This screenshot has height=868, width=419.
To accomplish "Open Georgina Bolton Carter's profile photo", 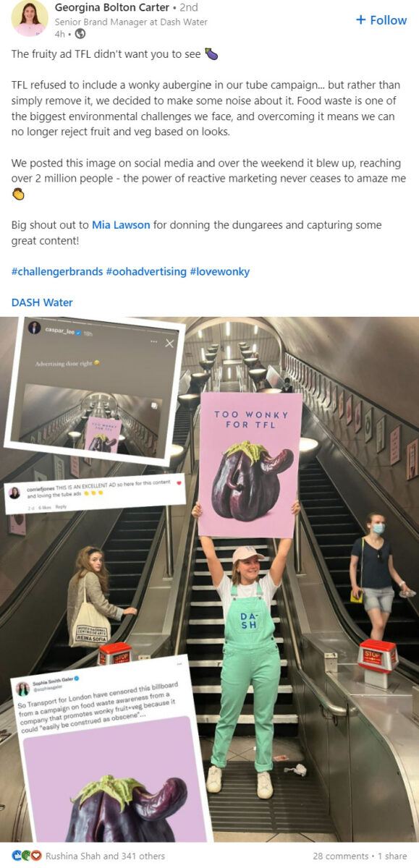I will pos(30,19).
